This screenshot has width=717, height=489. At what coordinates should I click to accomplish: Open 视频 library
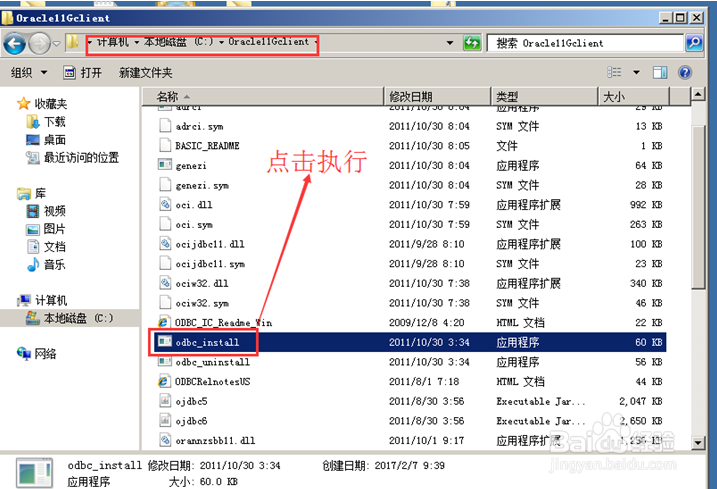pos(46,211)
